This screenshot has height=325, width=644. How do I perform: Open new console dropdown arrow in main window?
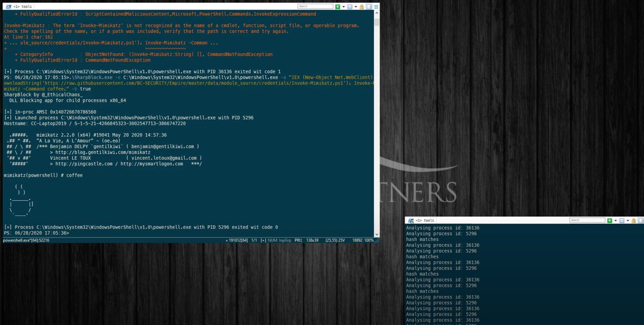pyautogui.click(x=343, y=6)
